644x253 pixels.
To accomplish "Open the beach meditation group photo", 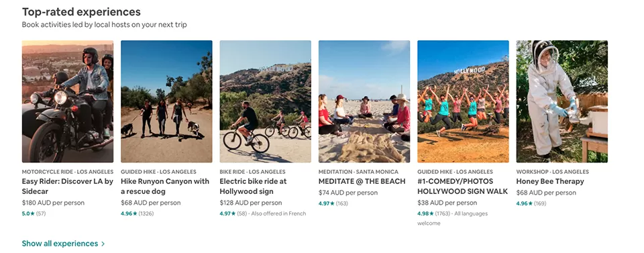I will 364,101.
